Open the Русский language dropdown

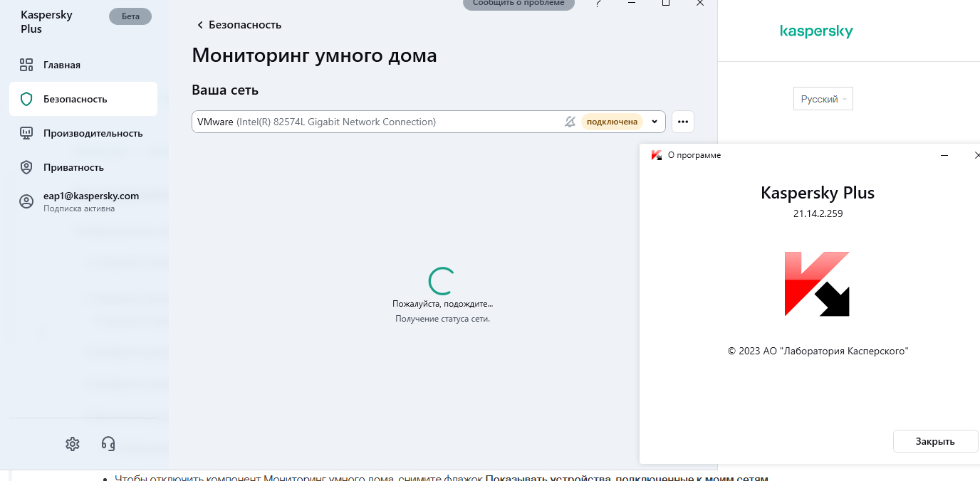click(x=823, y=99)
